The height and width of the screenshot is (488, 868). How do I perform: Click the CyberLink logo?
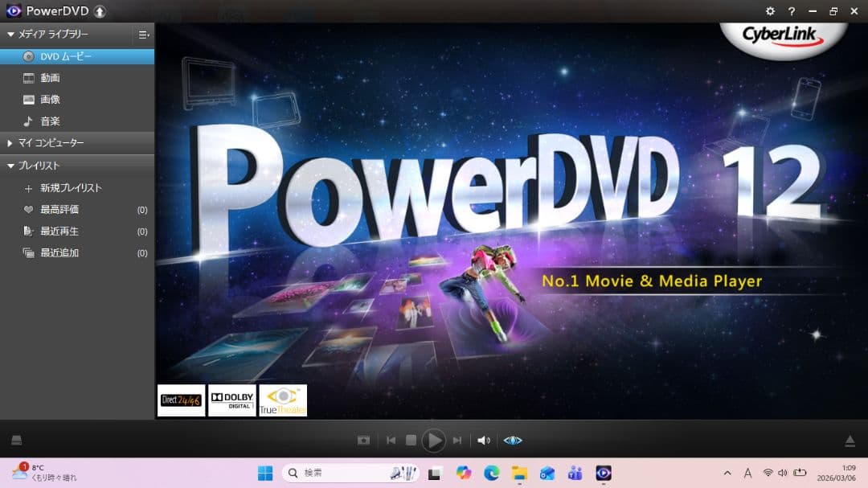click(783, 36)
